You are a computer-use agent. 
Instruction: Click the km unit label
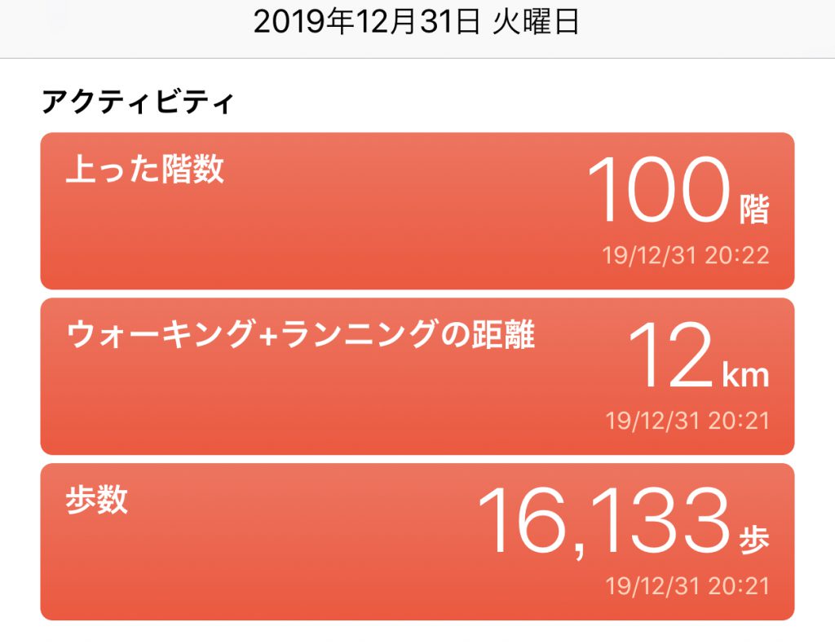(x=745, y=375)
